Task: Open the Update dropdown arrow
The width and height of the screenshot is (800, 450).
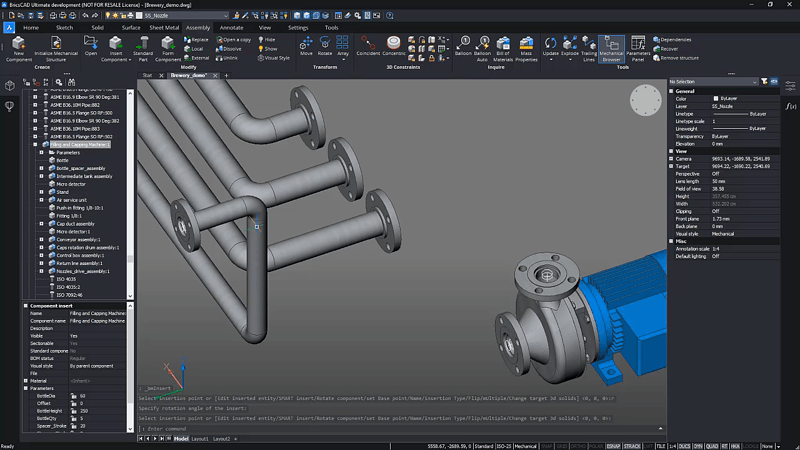Action: point(551,60)
